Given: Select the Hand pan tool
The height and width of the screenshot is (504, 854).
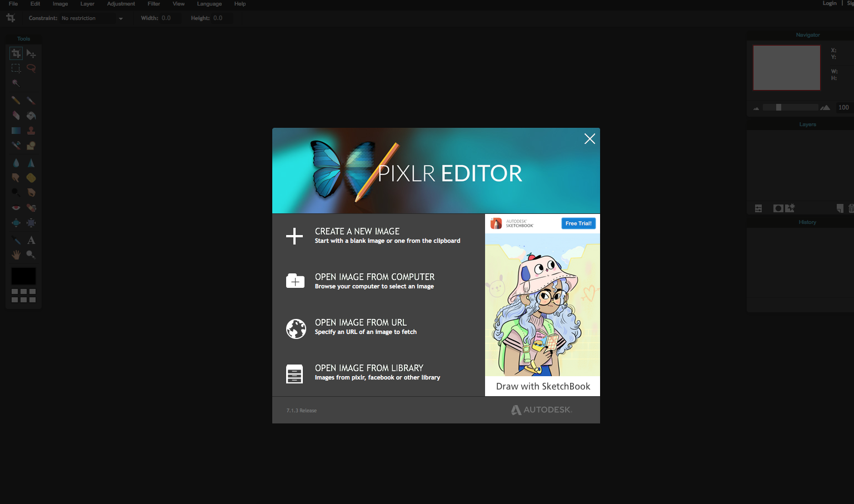Looking at the screenshot, I should (16, 255).
